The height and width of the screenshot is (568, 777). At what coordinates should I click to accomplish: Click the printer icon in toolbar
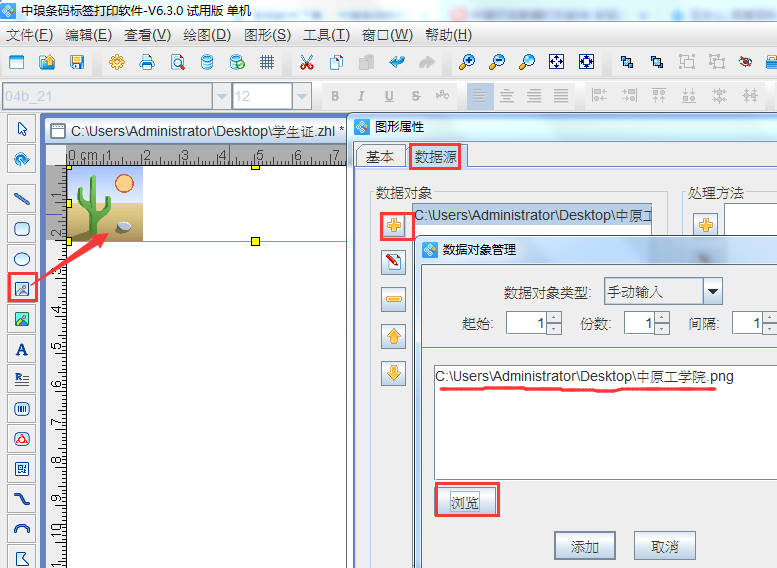[x=147, y=62]
